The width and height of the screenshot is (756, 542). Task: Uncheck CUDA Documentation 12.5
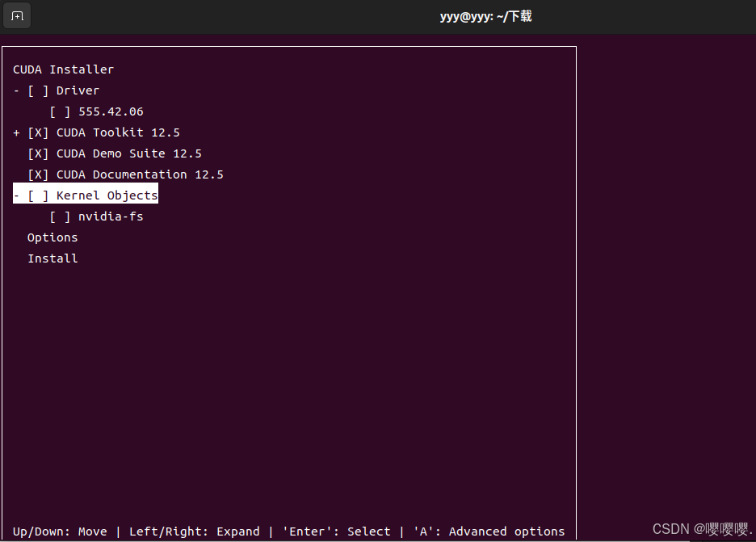(37, 174)
